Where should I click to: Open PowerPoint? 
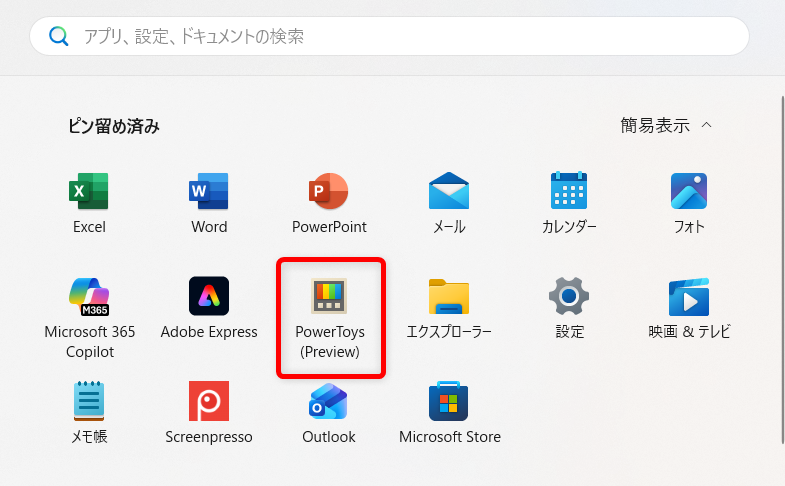[329, 203]
